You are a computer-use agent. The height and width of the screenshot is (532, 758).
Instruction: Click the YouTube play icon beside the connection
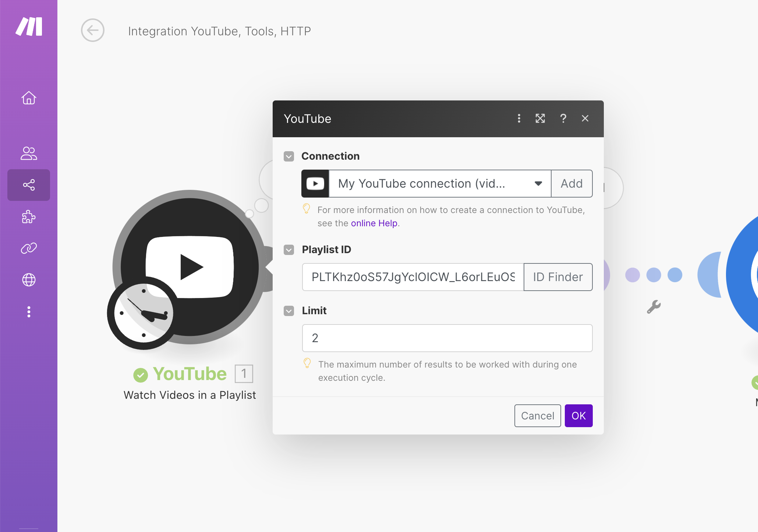(315, 184)
